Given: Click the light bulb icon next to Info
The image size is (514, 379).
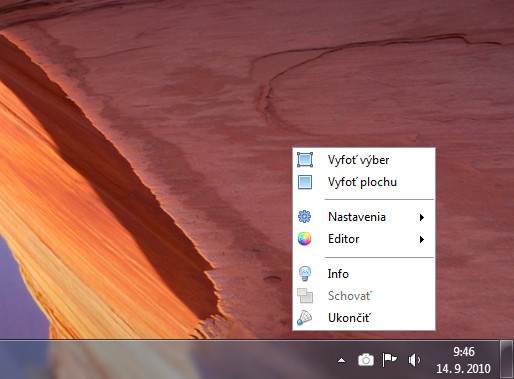Looking at the screenshot, I should [305, 274].
